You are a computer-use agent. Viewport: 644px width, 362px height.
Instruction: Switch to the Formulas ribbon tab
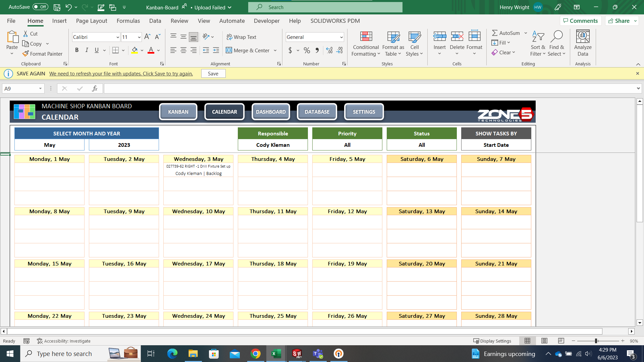pos(128,21)
